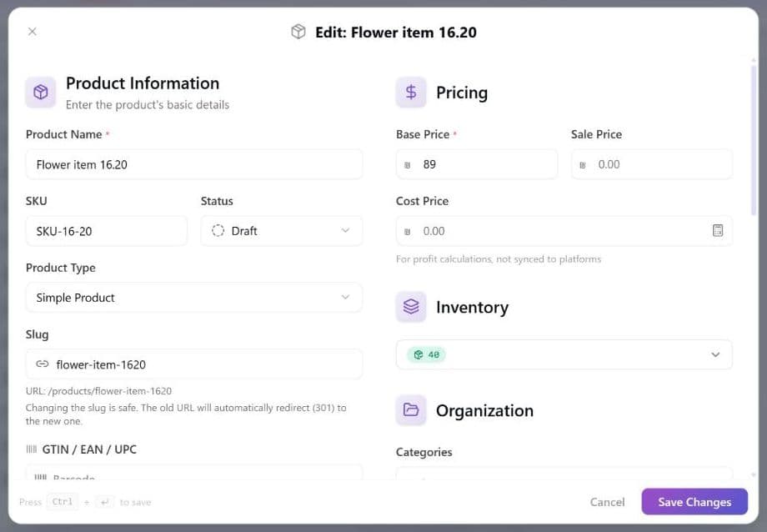
Task: Click the Pricing dollar sign icon
Action: (x=411, y=92)
